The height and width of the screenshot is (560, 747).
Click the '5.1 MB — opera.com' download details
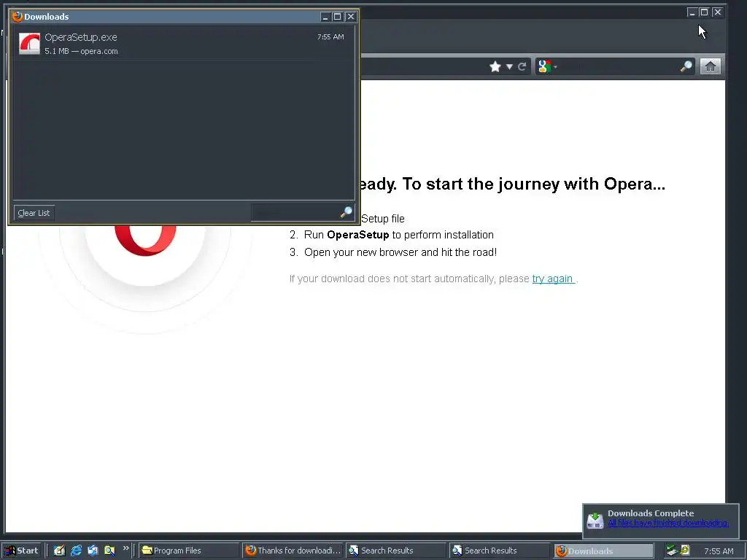81,51
